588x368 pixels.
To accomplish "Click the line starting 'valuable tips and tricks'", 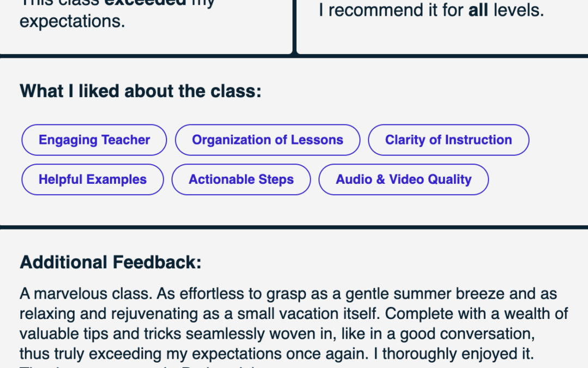I will point(277,334).
